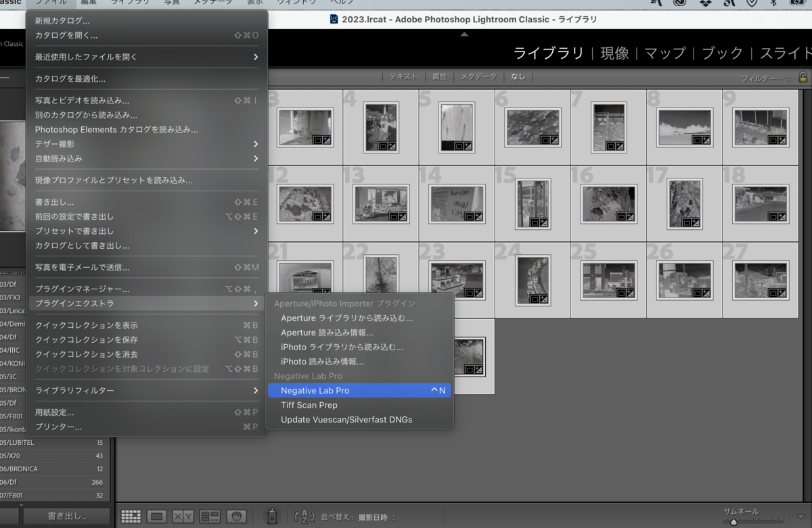Open Creative Cloud menu bar icon
Image resolution: width=812 pixels, height=528 pixels.
point(680,3)
